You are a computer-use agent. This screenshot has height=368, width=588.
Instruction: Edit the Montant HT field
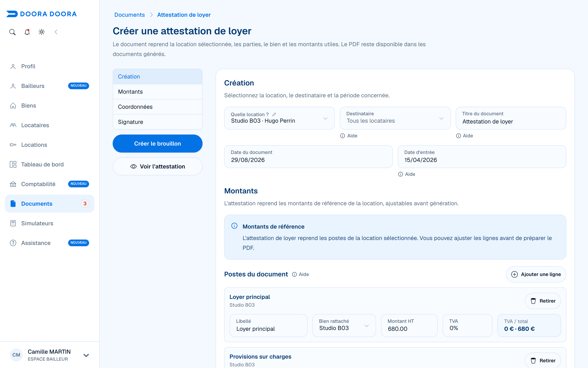click(x=409, y=326)
